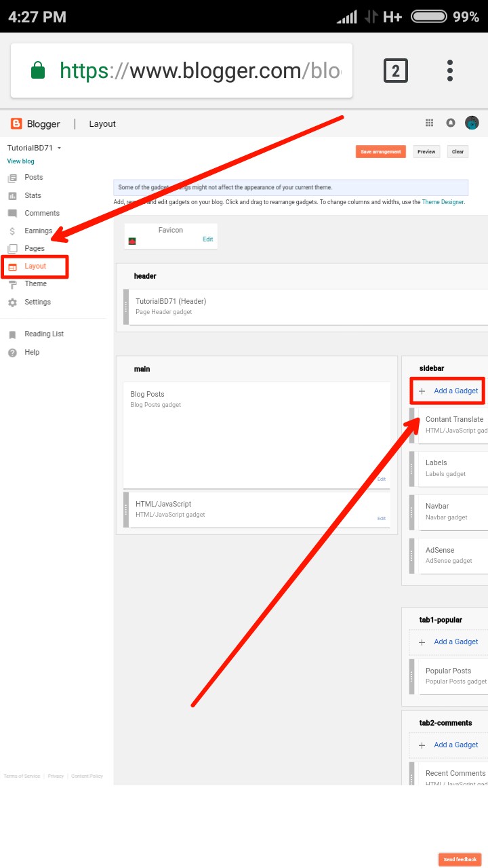Open the Google apps grid icon
This screenshot has height=868, width=488.
(429, 123)
